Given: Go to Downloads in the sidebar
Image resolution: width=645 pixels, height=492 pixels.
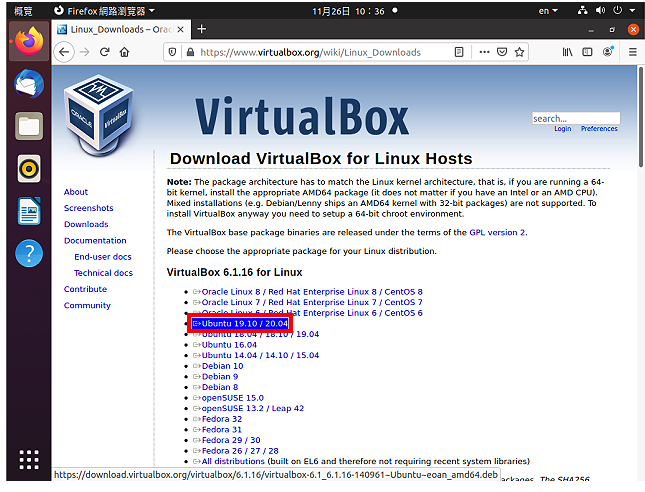Looking at the screenshot, I should click(x=86, y=224).
